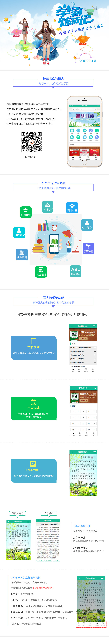This screenshot has height=644, width=109.
Task: Click the 企业培训 building icon
Action: 22,254
